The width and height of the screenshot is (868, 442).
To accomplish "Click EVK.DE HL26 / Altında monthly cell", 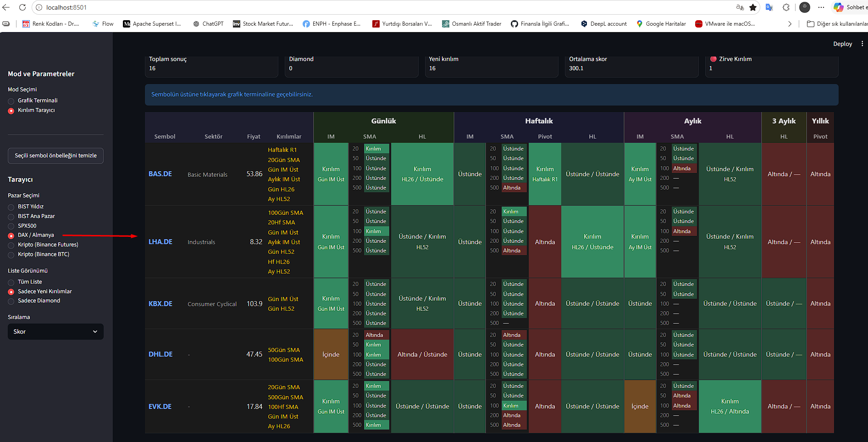I will 730,406.
